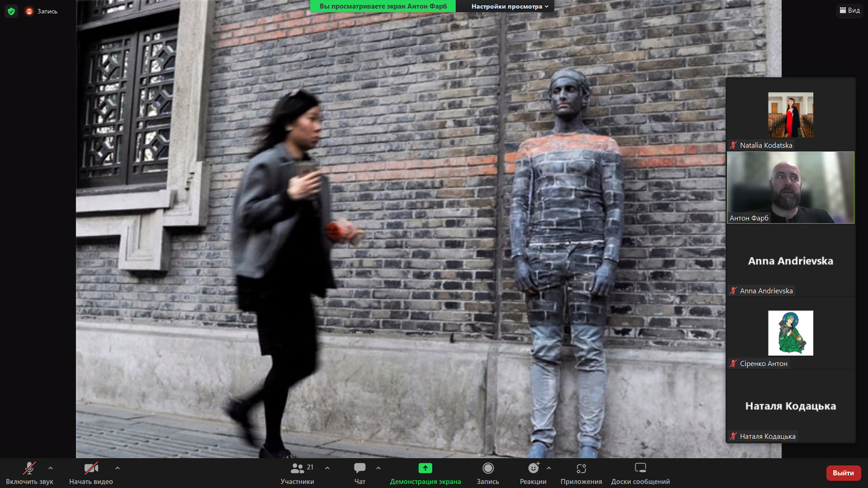Expand reactions options arrow
Viewport: 868px width, 488px height.
[x=549, y=468]
